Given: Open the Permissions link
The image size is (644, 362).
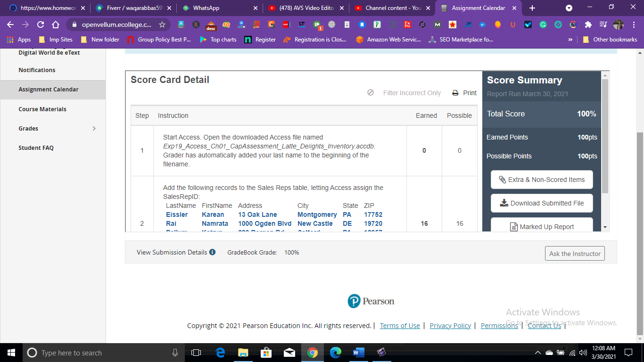Looking at the screenshot, I should coord(499,326).
